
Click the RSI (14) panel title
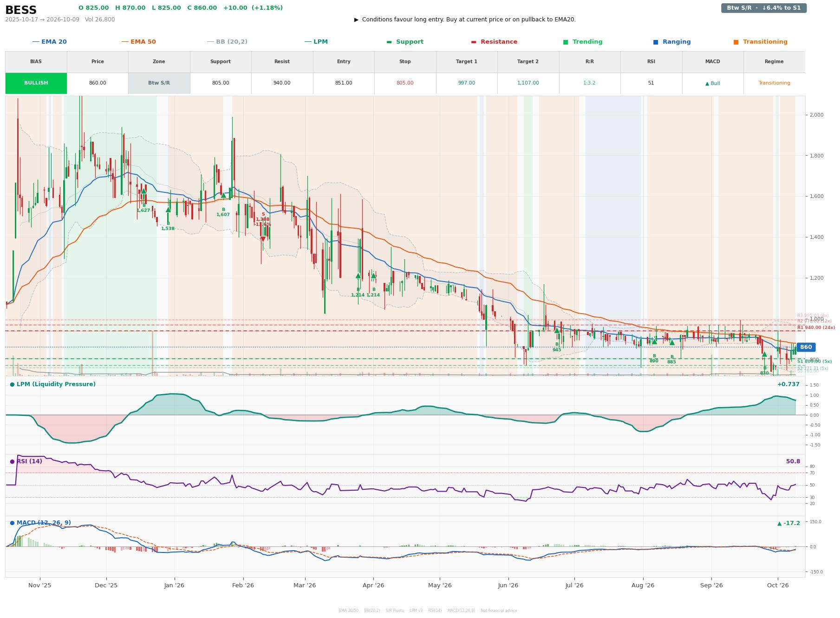(26, 461)
